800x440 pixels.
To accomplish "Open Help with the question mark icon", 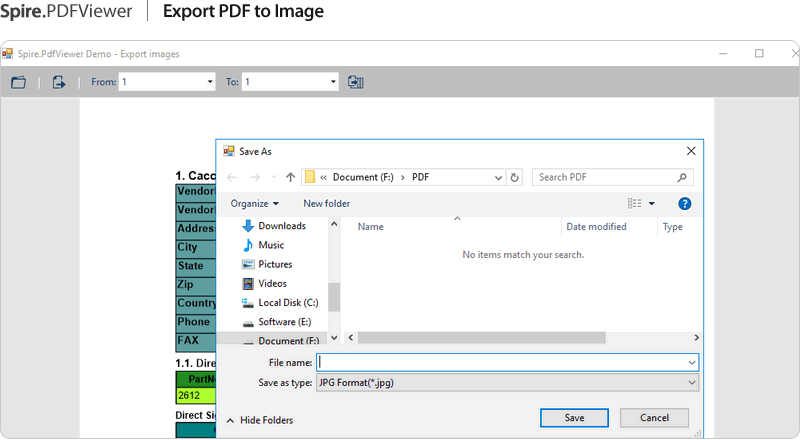I will [x=685, y=204].
